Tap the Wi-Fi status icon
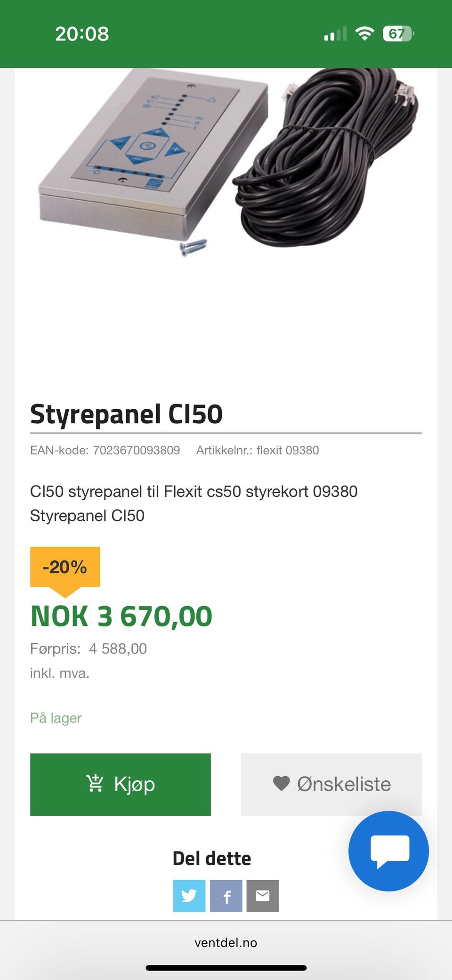452x980 pixels. click(x=364, y=33)
